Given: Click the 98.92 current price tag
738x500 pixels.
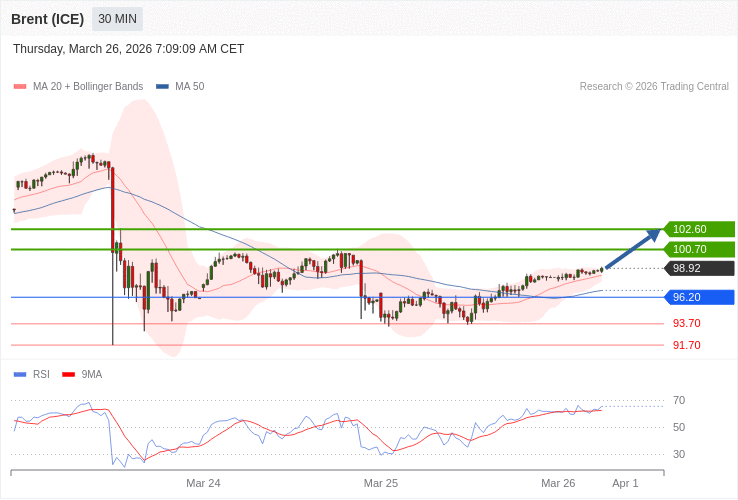Looking at the screenshot, I should point(699,268).
